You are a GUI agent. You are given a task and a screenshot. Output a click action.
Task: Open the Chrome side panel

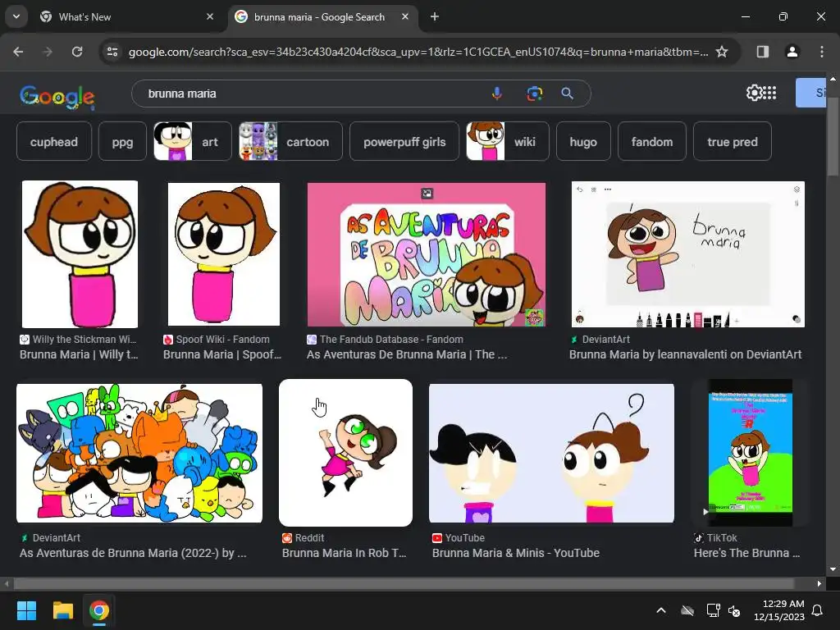[762, 52]
